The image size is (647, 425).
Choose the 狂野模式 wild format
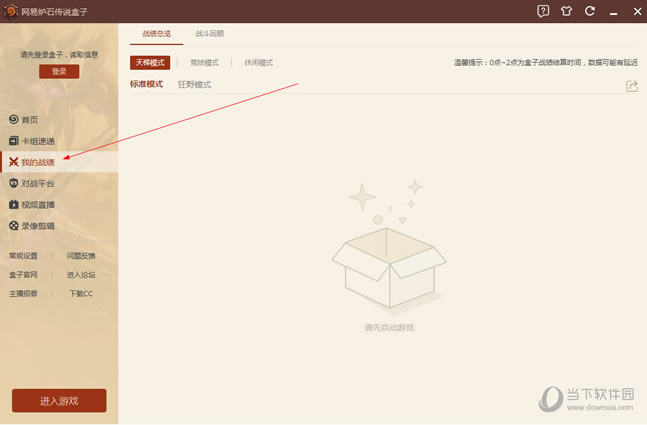(194, 85)
